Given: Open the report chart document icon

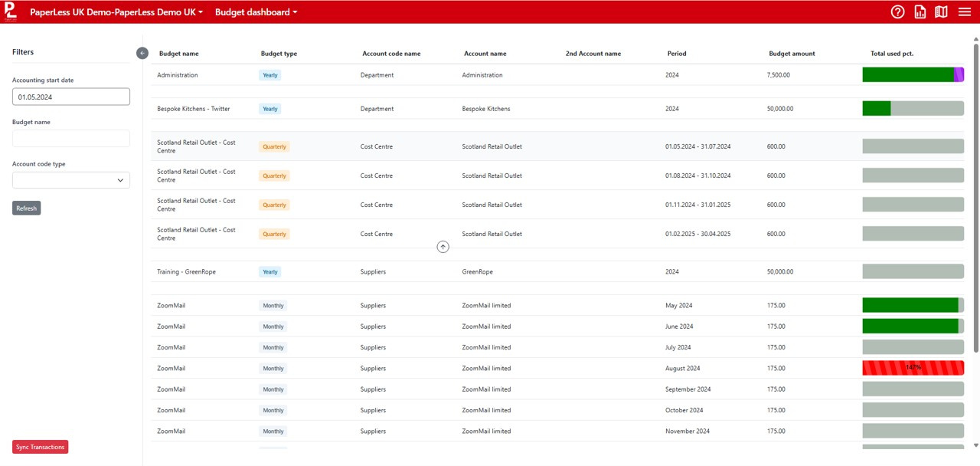Looking at the screenshot, I should click(x=920, y=11).
